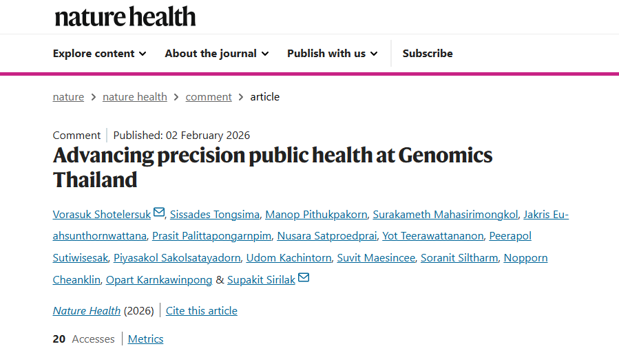Screen dimensions: 619x364
Task: Navigate to comment breadcrumb section
Action: click(209, 97)
